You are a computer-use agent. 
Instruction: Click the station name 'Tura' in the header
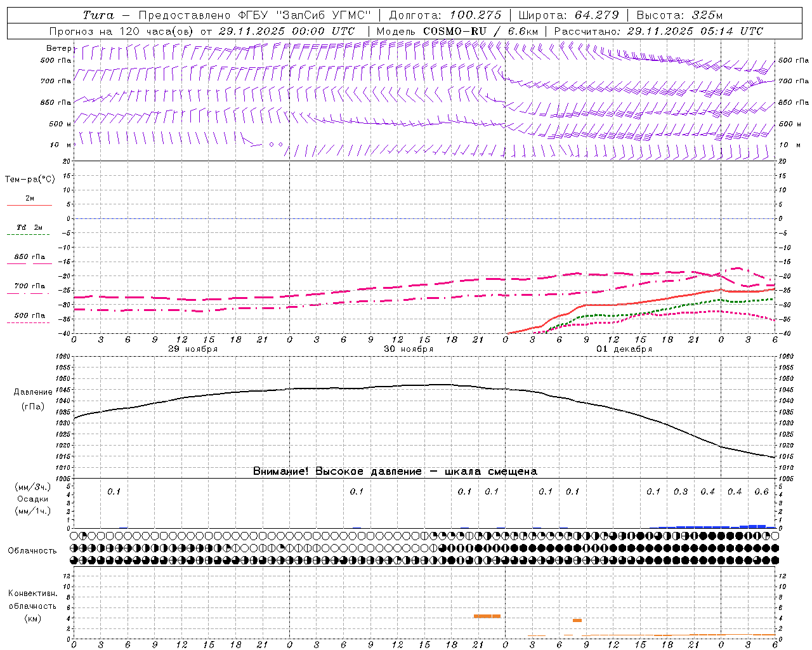point(98,15)
